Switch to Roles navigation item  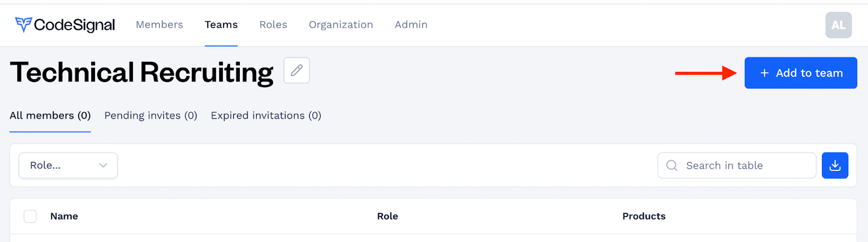point(273,24)
